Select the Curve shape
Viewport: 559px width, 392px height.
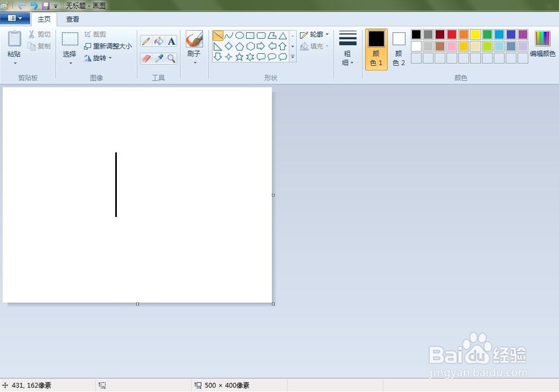click(x=229, y=35)
